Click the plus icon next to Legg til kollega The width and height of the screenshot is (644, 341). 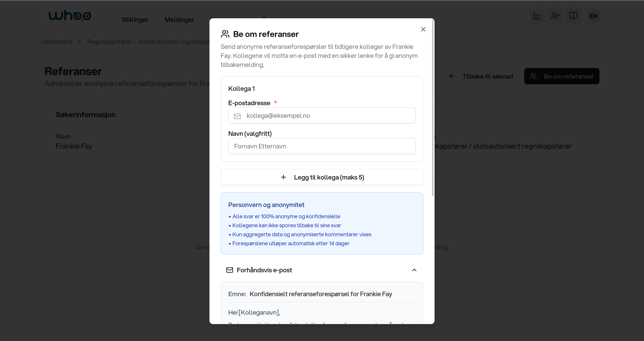point(283,177)
